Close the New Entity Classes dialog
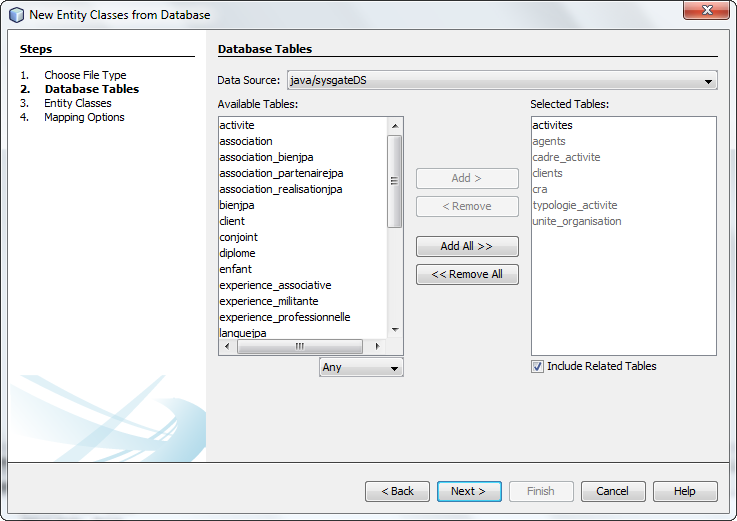This screenshot has height=521, width=737. coord(707,10)
